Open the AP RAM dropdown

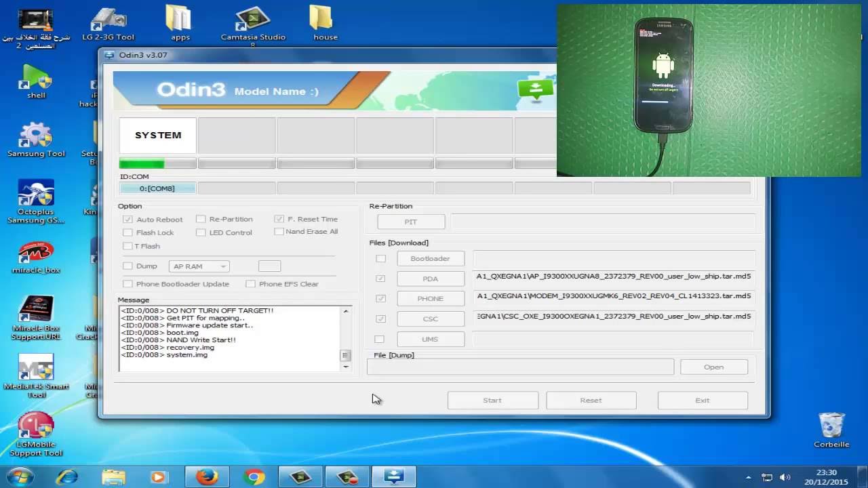[x=199, y=266]
